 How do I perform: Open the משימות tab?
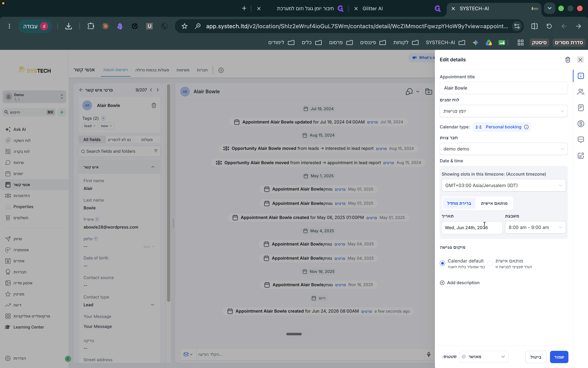point(183,70)
